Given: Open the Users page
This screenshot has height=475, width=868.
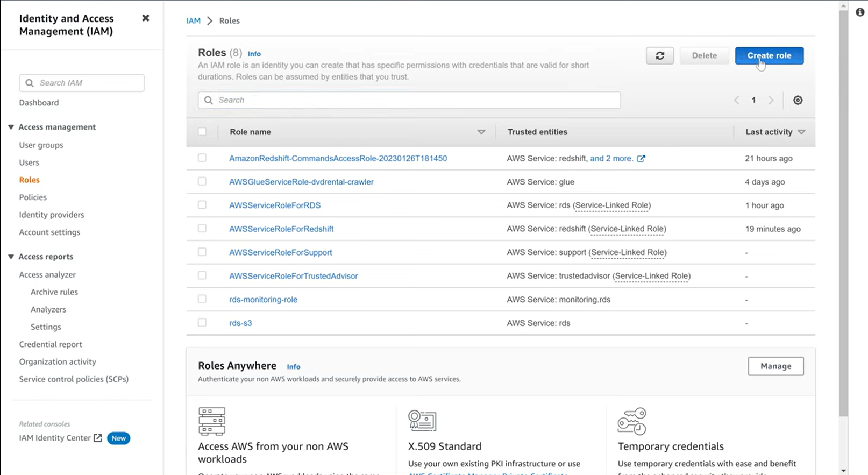Looking at the screenshot, I should pyautogui.click(x=29, y=162).
